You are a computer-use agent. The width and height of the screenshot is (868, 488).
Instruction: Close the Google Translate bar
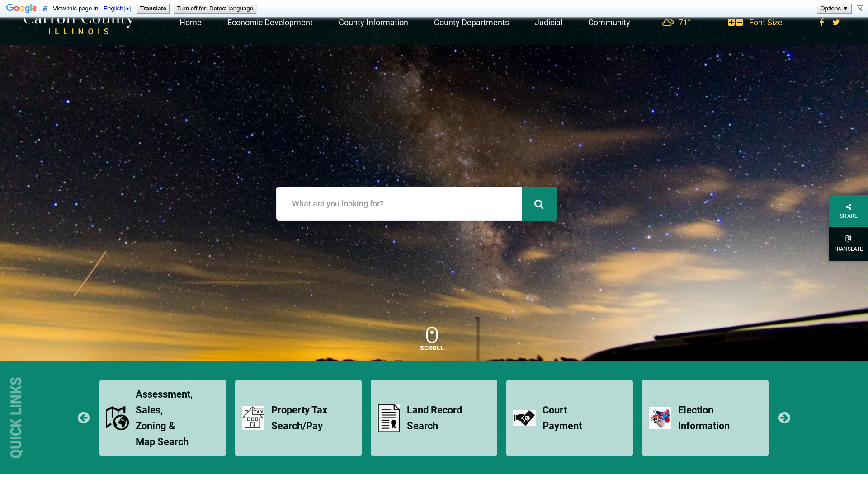point(860,9)
